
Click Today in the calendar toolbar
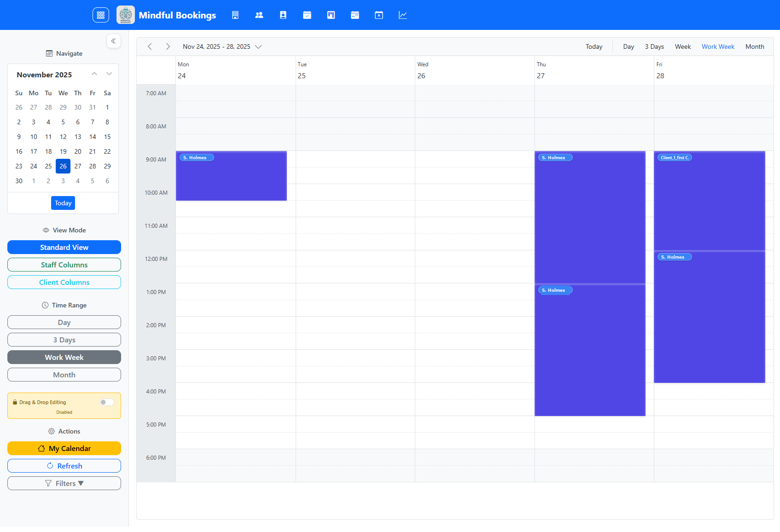[x=594, y=46]
